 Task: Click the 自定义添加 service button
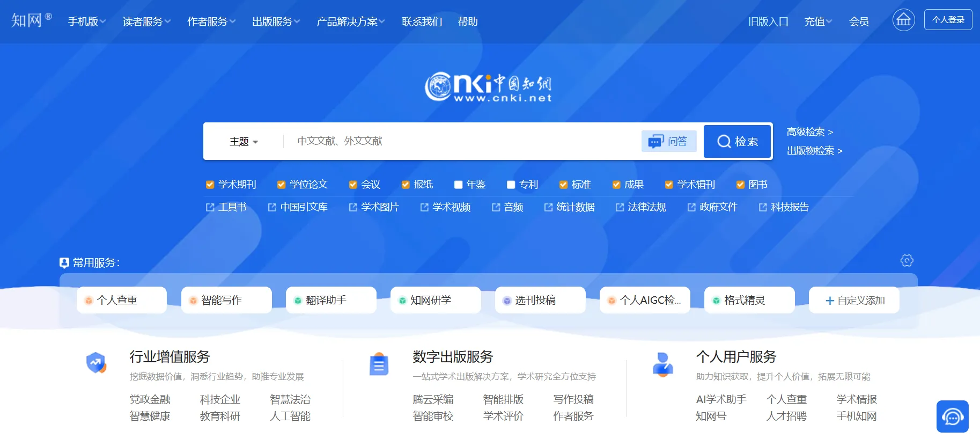click(854, 300)
